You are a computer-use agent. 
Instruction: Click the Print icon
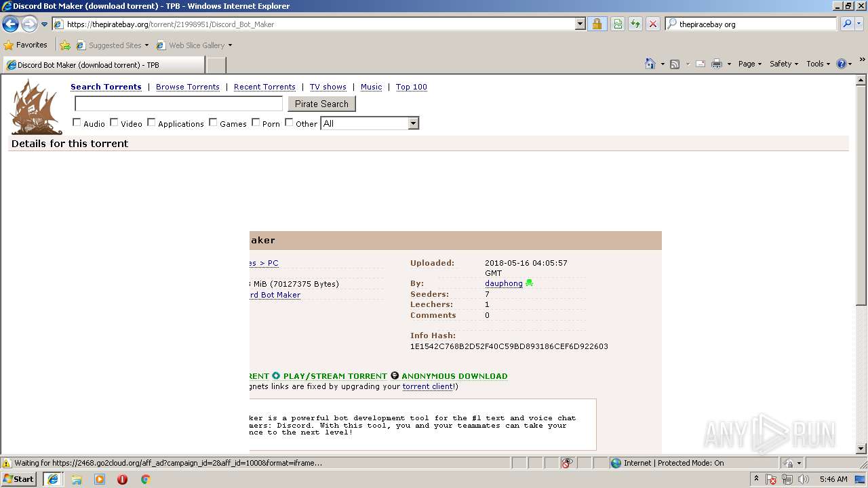(717, 64)
